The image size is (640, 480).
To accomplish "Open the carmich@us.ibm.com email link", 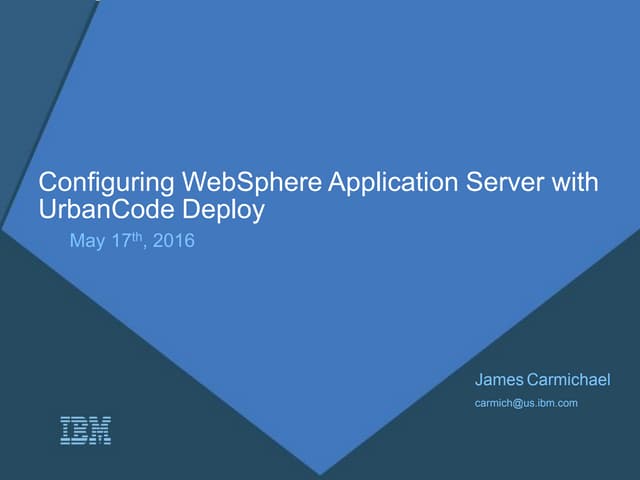I will [526, 402].
